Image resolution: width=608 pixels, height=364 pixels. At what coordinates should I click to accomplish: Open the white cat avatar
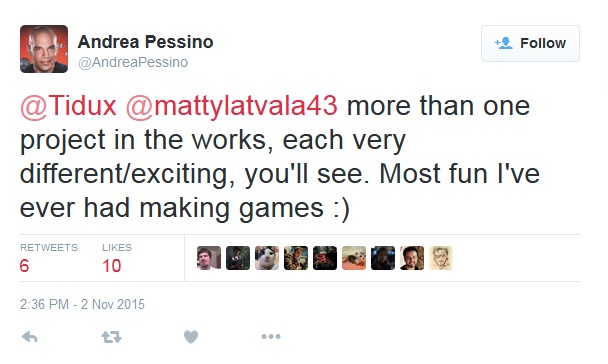pos(267,258)
